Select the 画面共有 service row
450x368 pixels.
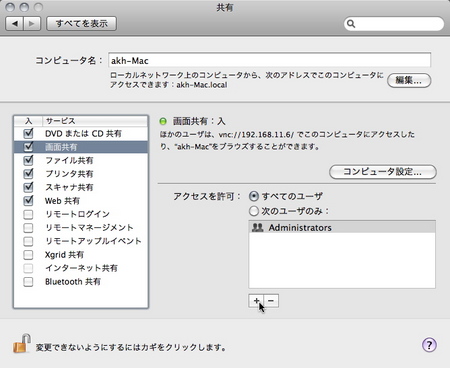click(81, 147)
